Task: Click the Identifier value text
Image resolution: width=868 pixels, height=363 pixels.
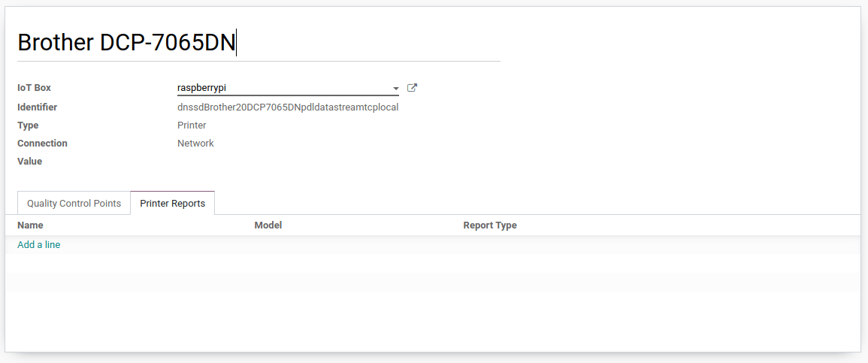Action: tap(287, 107)
